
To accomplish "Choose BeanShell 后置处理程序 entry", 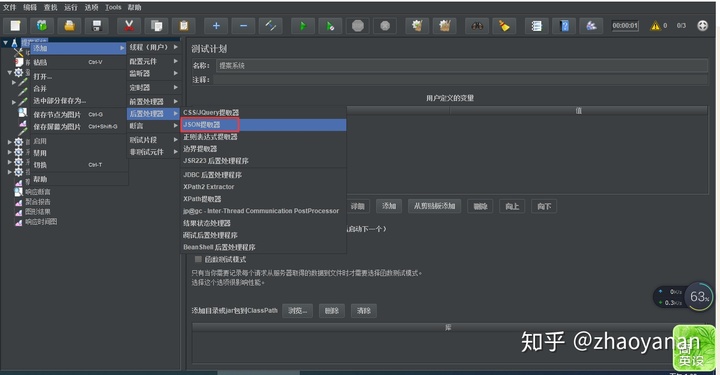I will point(263,247).
